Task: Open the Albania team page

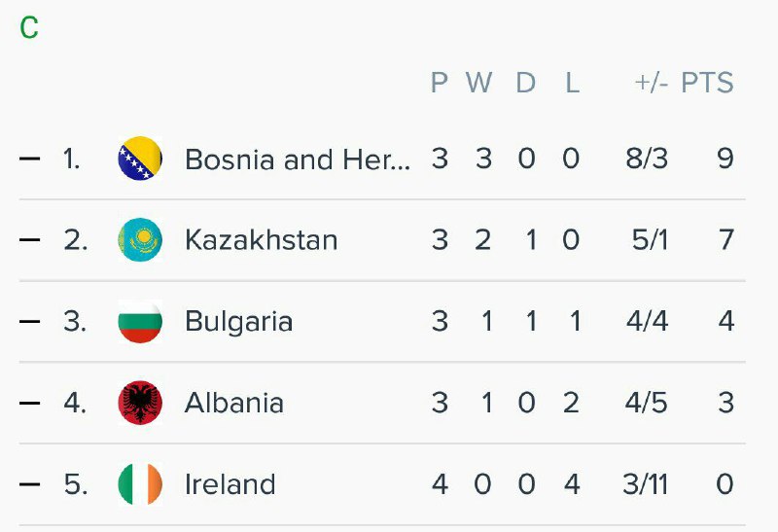Action: [233, 404]
